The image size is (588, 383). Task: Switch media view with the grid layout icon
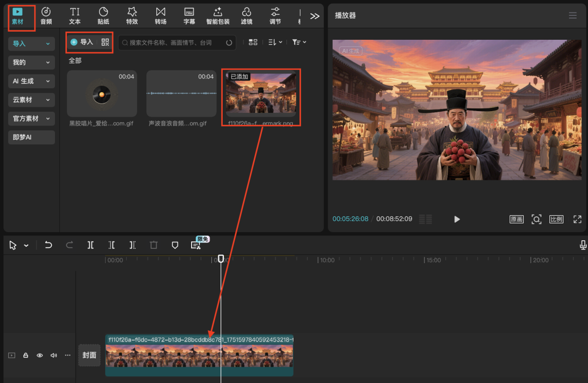pyautogui.click(x=253, y=42)
